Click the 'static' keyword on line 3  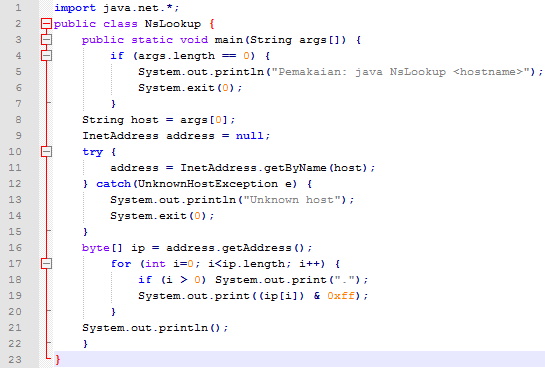point(152,40)
